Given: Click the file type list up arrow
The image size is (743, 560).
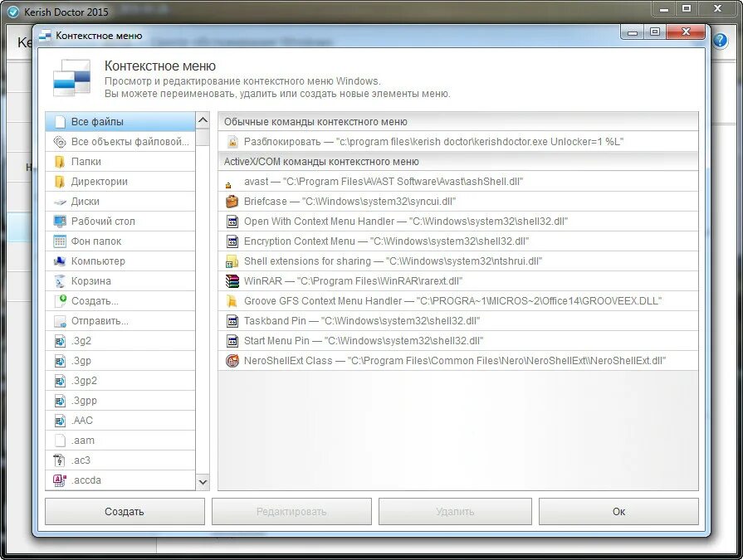Looking at the screenshot, I should [203, 120].
